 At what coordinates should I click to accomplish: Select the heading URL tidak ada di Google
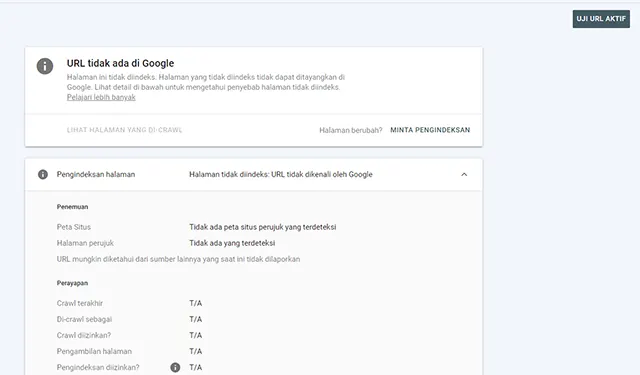(120, 64)
